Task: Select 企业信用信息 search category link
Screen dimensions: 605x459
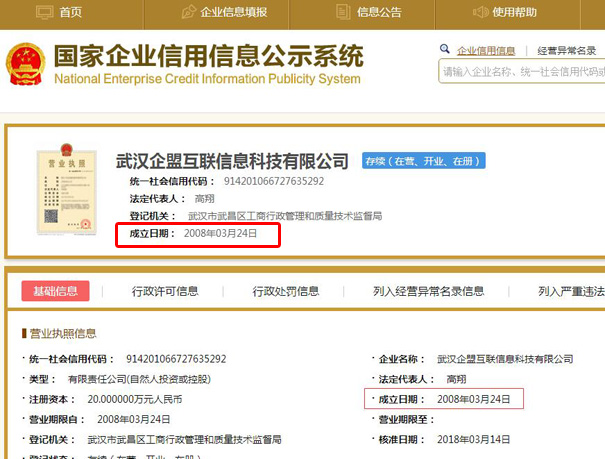Action: coord(486,51)
